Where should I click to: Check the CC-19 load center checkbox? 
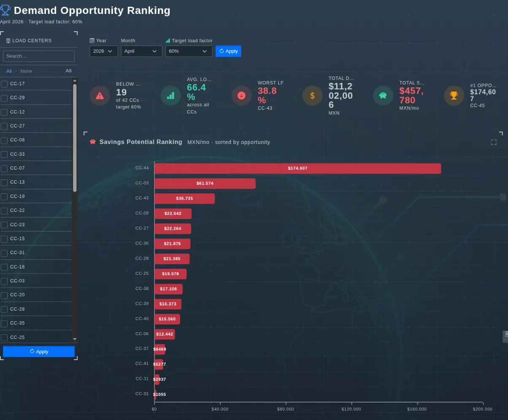[4, 197]
